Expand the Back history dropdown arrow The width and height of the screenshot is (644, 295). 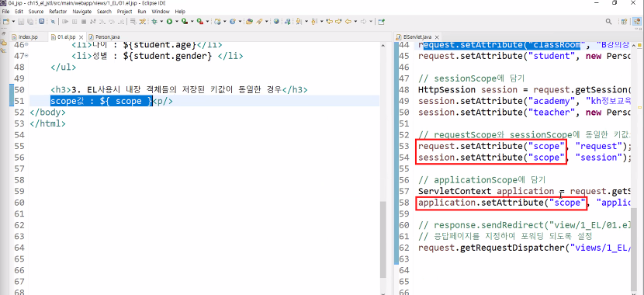[x=355, y=22]
